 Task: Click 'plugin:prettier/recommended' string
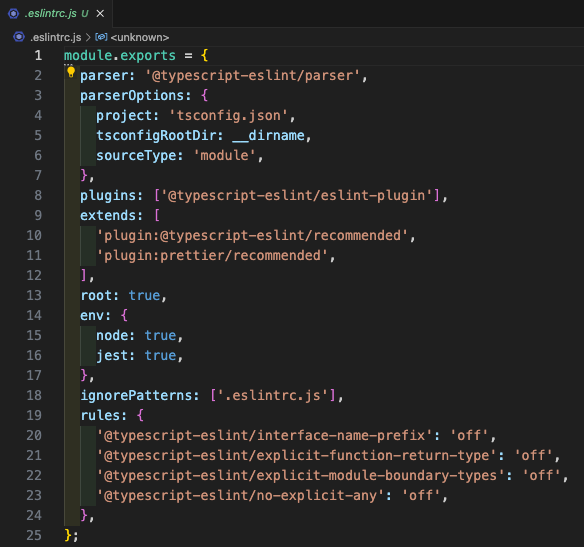[x=212, y=255]
